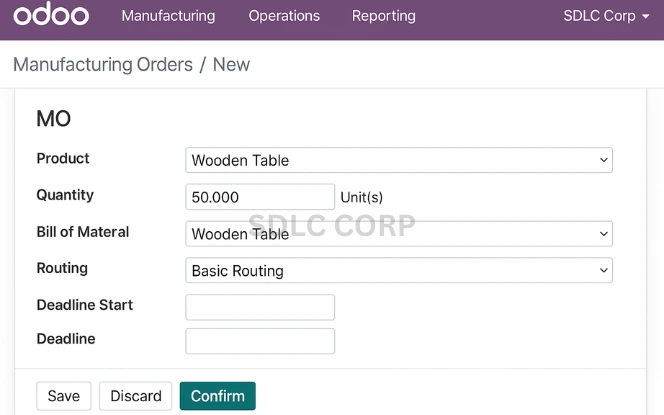Image resolution: width=664 pixels, height=415 pixels.
Task: Go back to Manufacturing Orders breadcrumb
Action: tap(103, 65)
